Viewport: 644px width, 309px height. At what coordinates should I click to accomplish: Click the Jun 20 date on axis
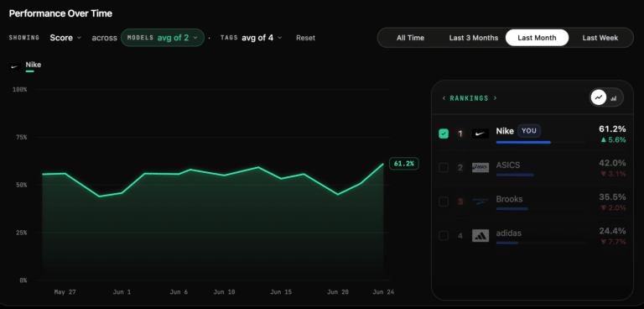[338, 292]
